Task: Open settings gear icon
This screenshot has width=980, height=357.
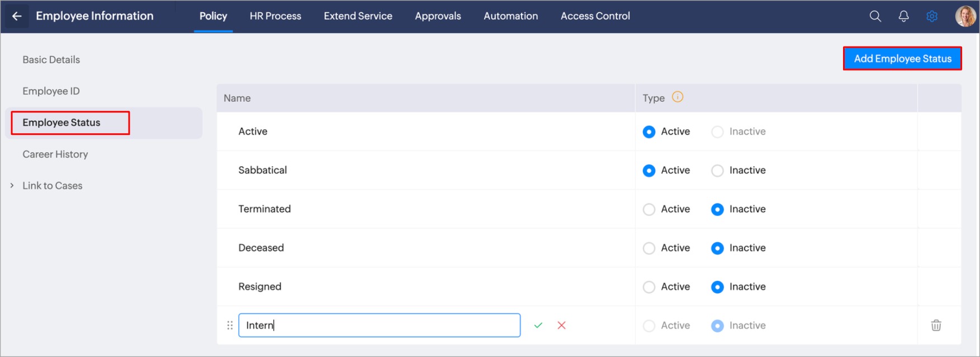Action: point(931,16)
